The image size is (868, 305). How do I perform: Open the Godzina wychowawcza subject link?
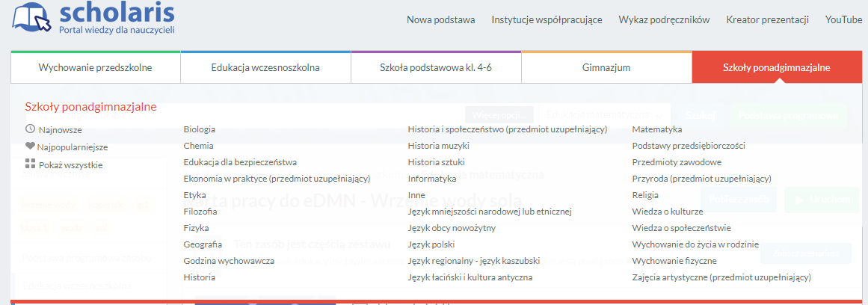click(x=229, y=261)
